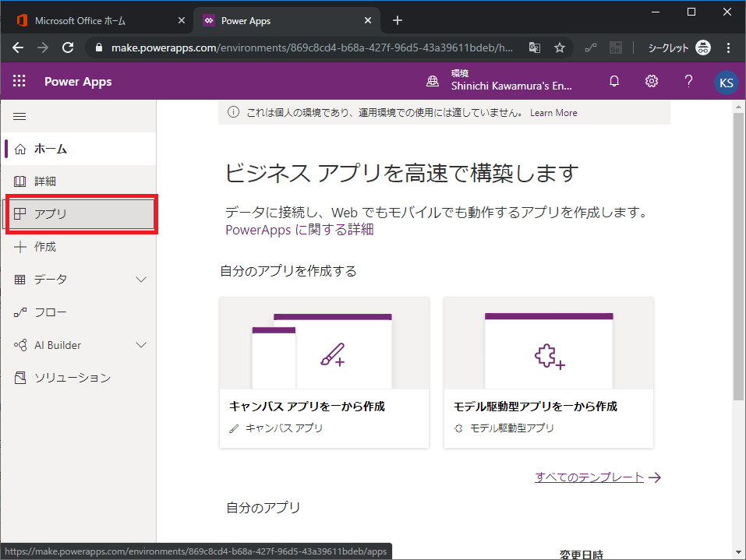Click the page vertical scrollbar thumb
This screenshot has width=746, height=560.
pyautogui.click(x=738, y=255)
